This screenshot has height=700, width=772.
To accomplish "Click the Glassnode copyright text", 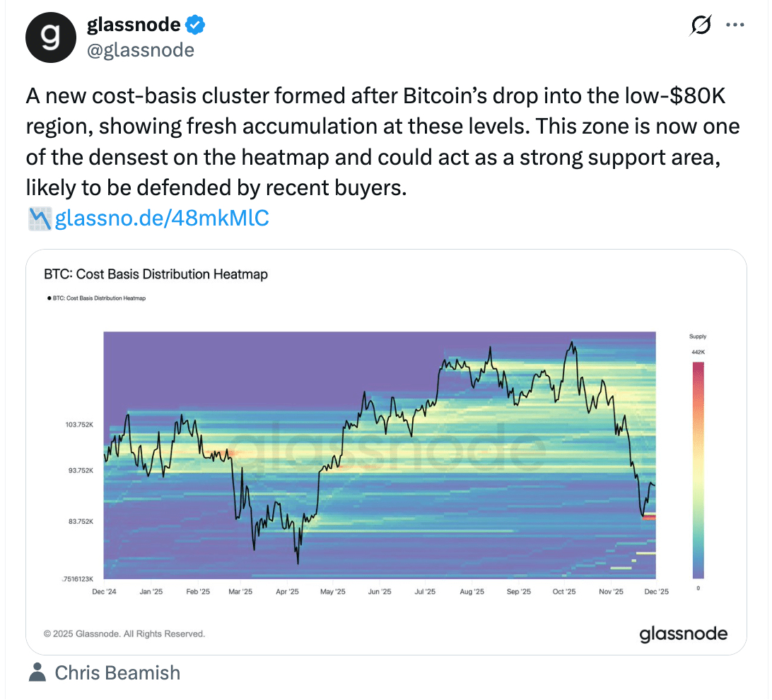I will tap(124, 634).
